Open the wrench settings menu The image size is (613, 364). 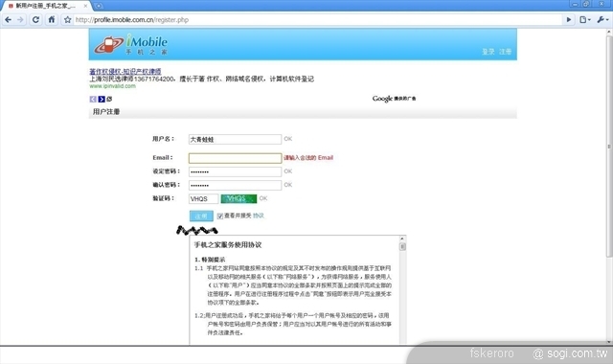pyautogui.click(x=602, y=19)
